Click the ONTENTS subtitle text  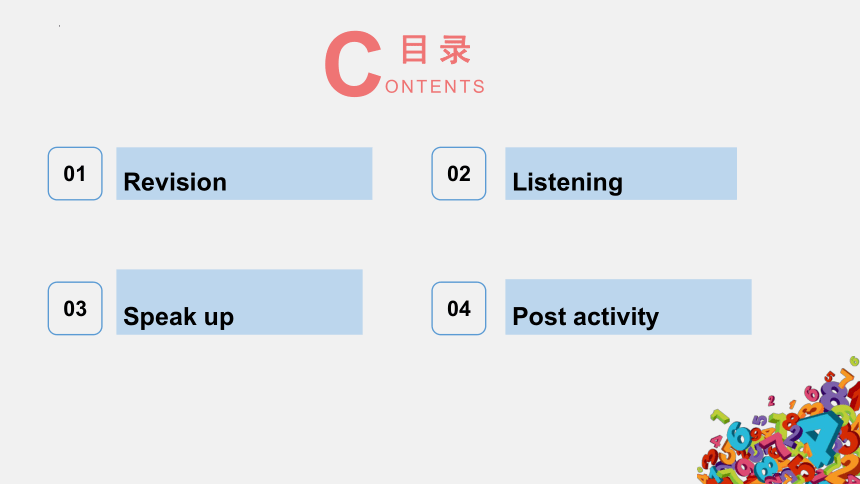(435, 87)
